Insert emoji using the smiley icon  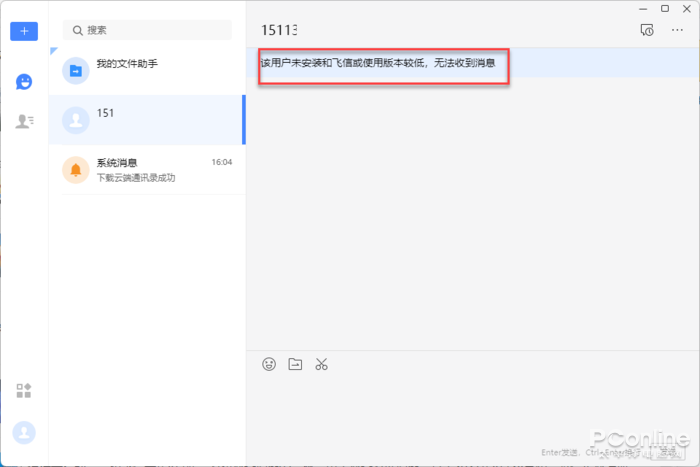[269, 364]
